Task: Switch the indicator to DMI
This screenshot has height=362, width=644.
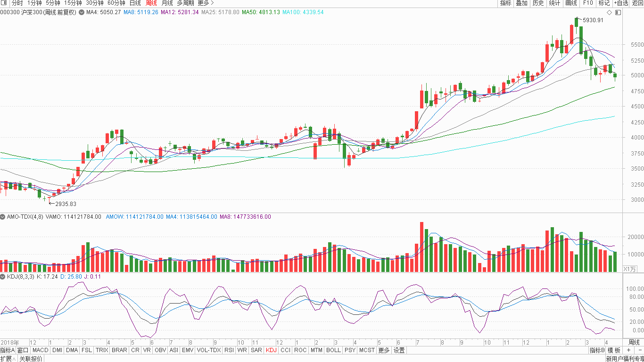Action: point(57,350)
